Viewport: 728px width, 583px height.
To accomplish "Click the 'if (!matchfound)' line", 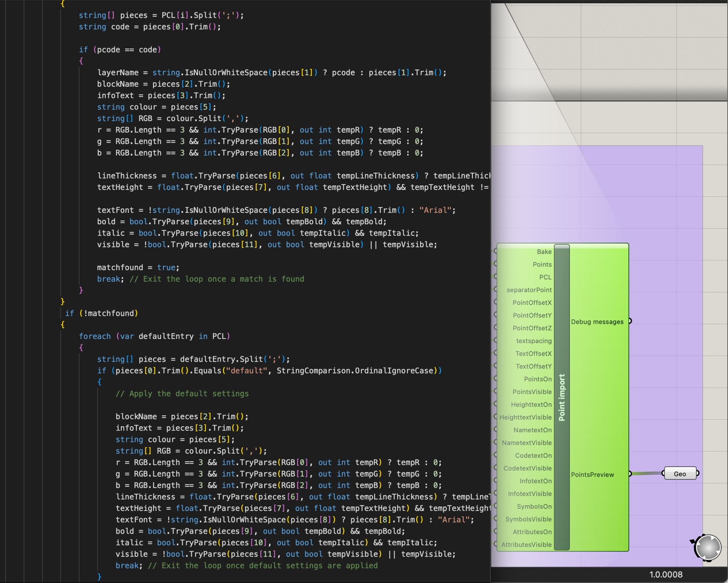I will pos(101,313).
